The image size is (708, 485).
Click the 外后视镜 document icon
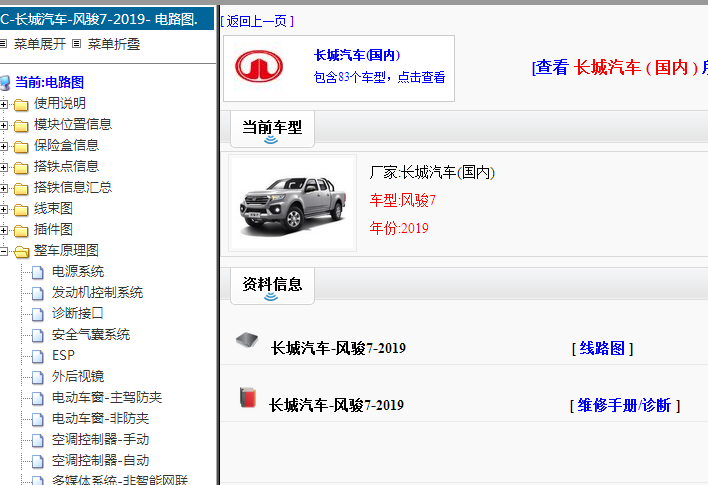click(38, 378)
